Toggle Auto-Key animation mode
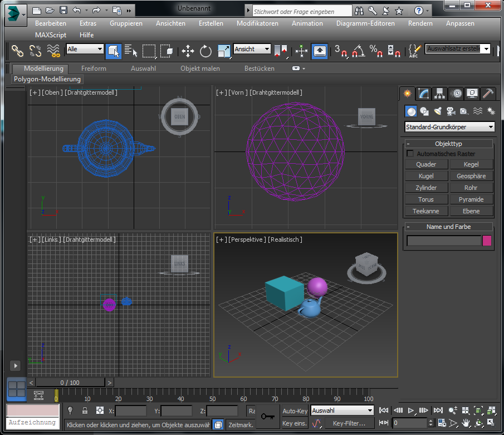504x435 pixels. (x=295, y=411)
